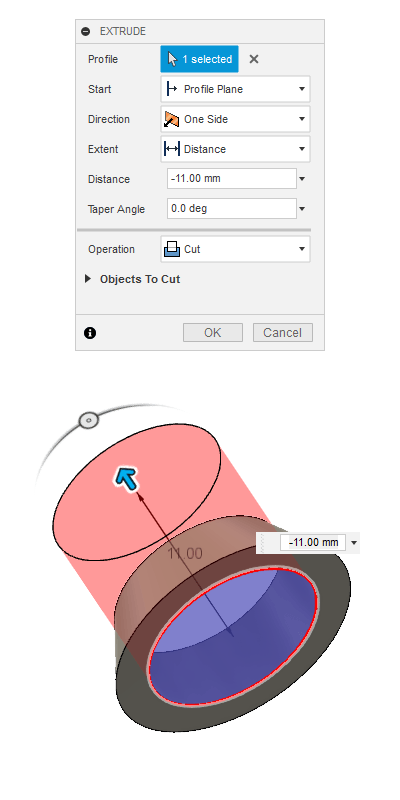Open the arrow next to Distance field
The height and width of the screenshot is (800, 400).
click(302, 179)
